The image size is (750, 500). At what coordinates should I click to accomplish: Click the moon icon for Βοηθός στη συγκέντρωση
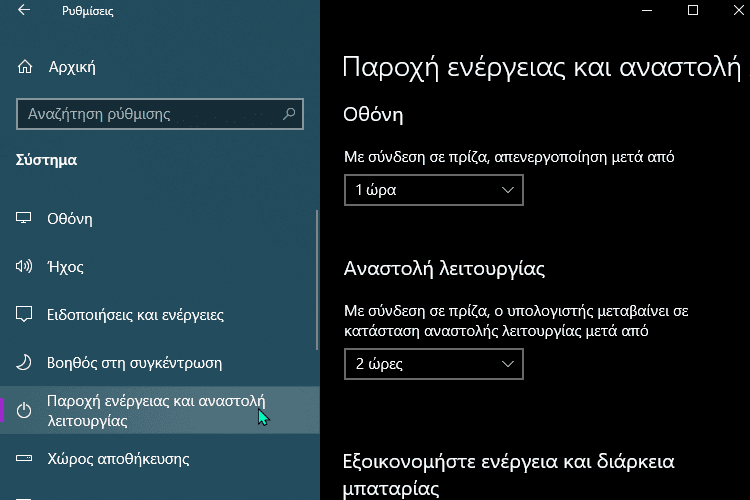(23, 362)
